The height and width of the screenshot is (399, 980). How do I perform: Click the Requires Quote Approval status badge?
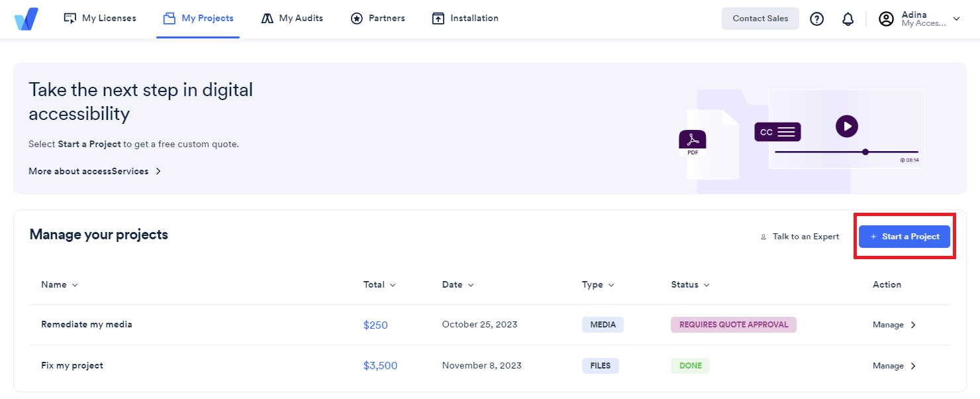(x=733, y=324)
